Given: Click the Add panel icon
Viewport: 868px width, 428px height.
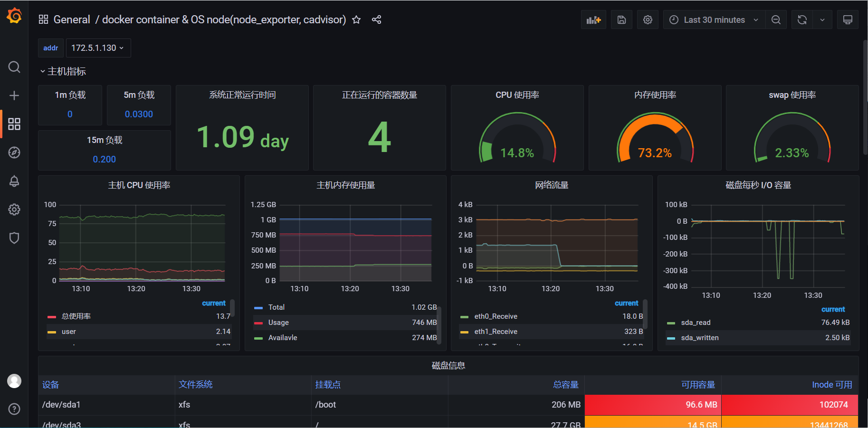Looking at the screenshot, I should pyautogui.click(x=593, y=20).
